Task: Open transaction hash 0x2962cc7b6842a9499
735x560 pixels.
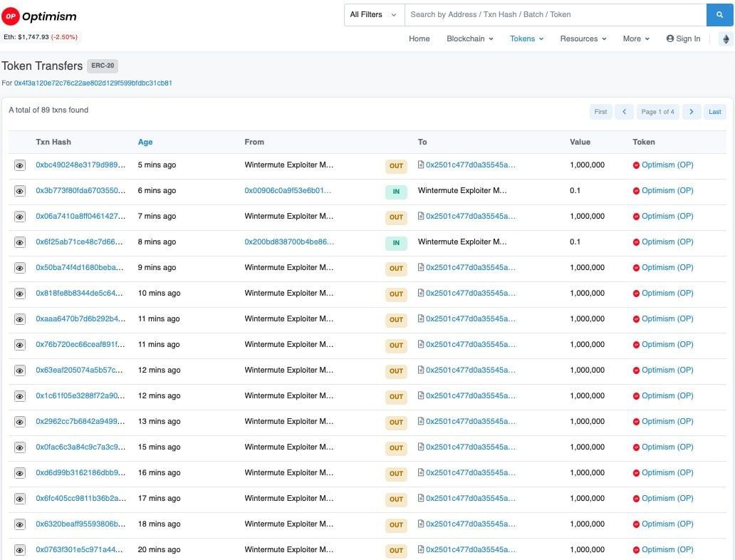Action: (x=80, y=421)
